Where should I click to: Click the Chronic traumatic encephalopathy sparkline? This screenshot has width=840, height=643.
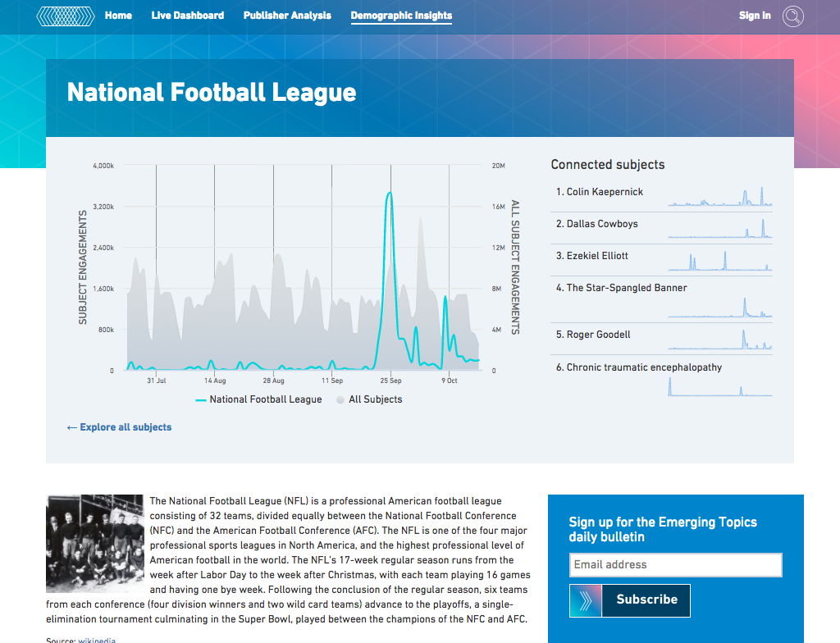tap(720, 387)
